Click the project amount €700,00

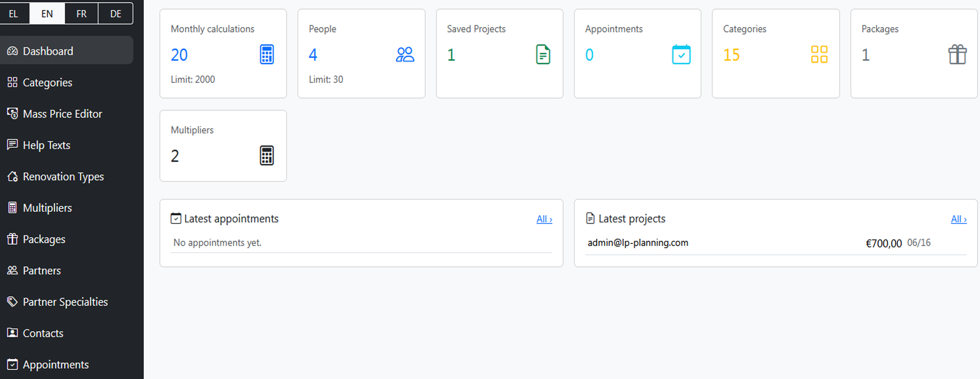pyautogui.click(x=884, y=244)
